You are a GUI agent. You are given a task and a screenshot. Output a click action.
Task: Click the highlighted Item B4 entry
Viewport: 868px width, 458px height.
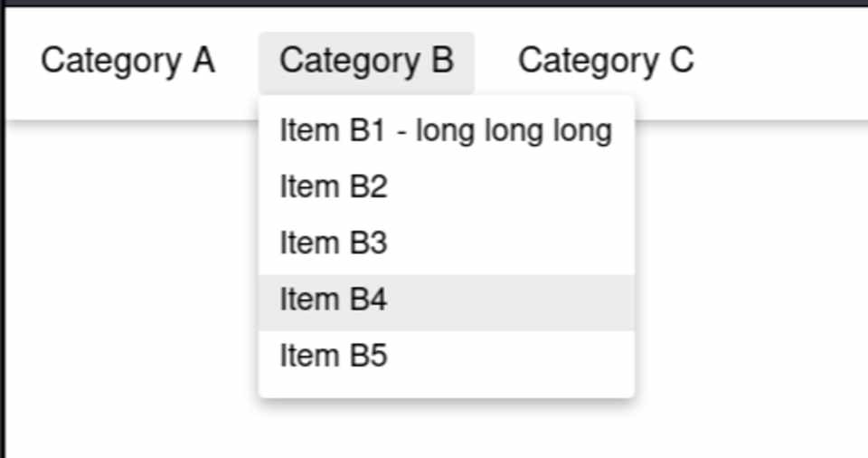click(x=446, y=300)
